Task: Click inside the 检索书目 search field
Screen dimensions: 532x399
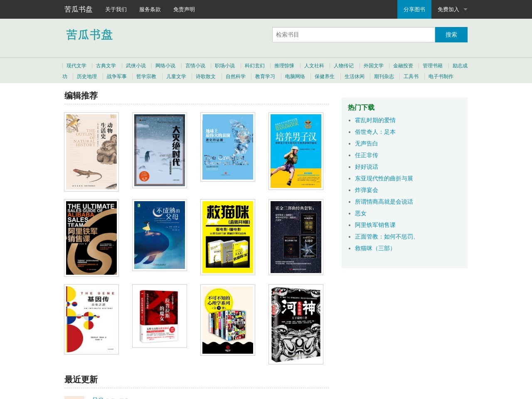Action: (353, 34)
